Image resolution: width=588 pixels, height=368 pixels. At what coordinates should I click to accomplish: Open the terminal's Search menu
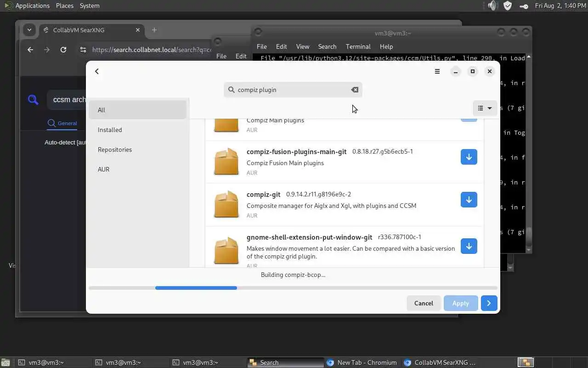point(327,46)
